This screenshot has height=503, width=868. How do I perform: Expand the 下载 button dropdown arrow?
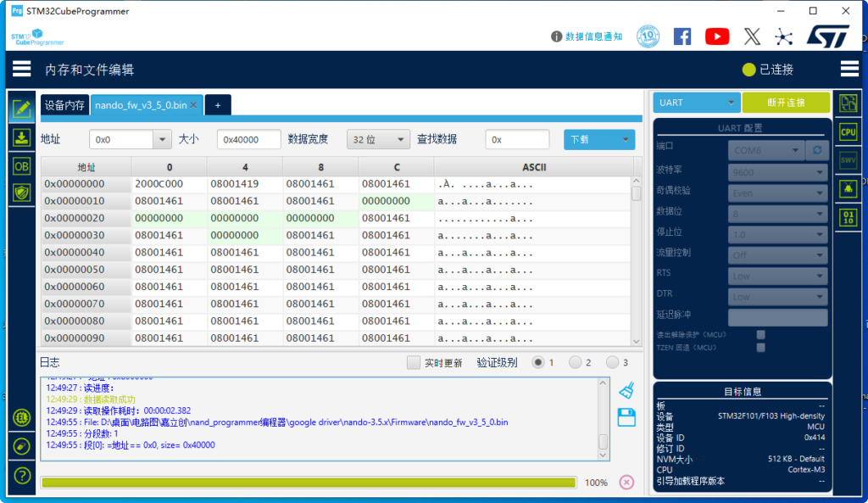[x=625, y=140]
